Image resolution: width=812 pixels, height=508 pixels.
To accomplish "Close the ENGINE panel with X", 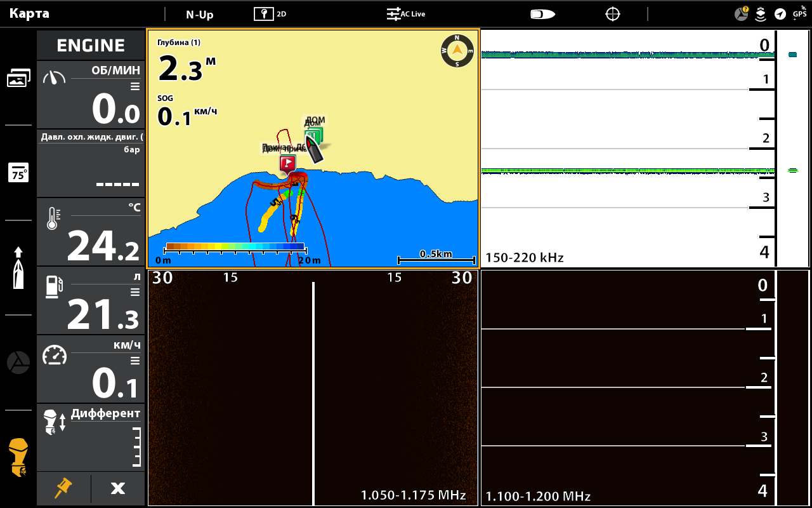I will pos(118,488).
